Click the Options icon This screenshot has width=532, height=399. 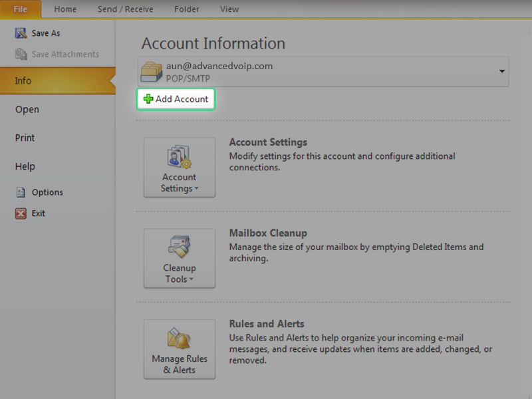21,192
